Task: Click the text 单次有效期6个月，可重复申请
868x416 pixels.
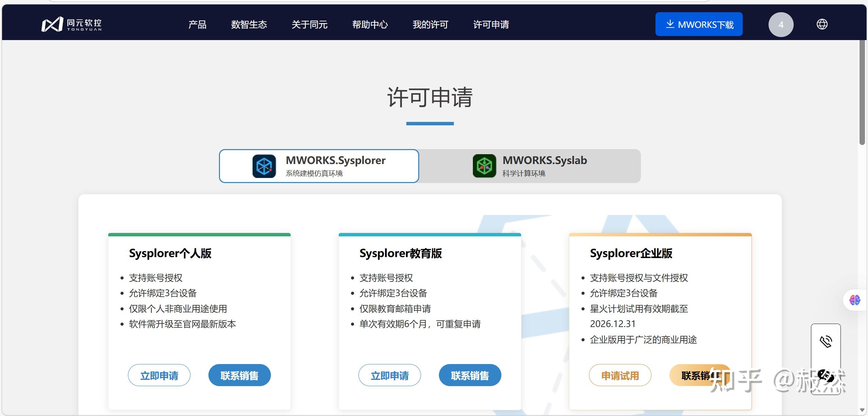Action: pyautogui.click(x=420, y=324)
